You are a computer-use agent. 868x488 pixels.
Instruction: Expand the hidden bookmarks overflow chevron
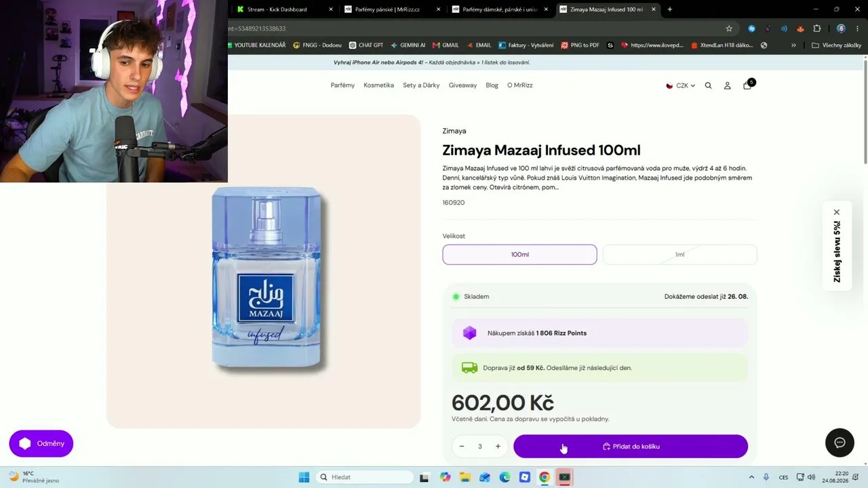793,45
